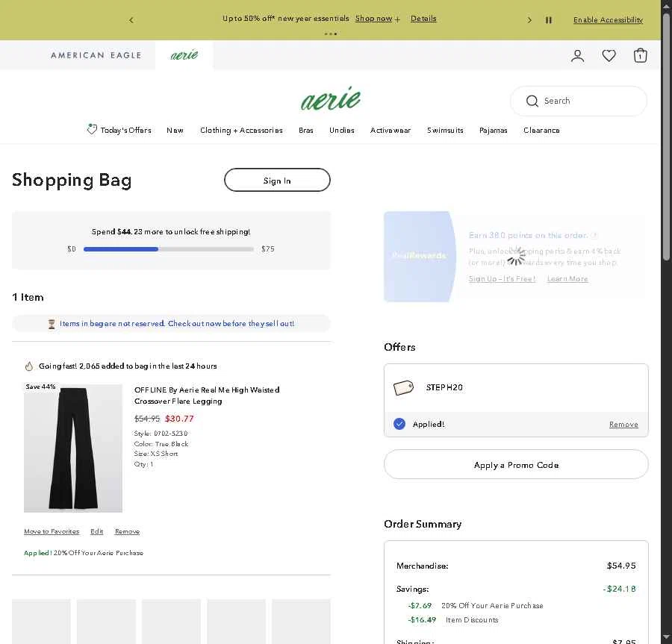The height and width of the screenshot is (644, 672).
Task: Open Undies menu
Action: [x=341, y=130]
